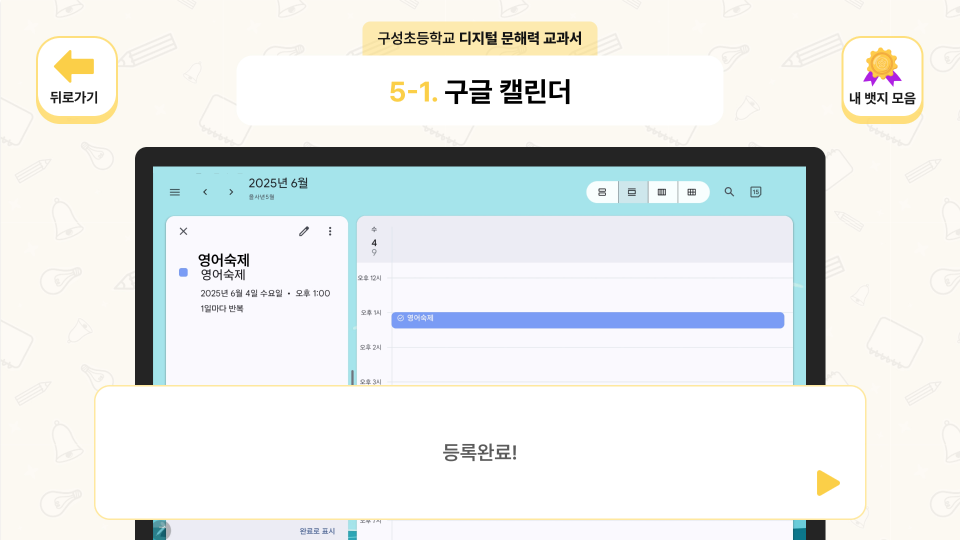Go to previous period with left chevron

click(205, 192)
